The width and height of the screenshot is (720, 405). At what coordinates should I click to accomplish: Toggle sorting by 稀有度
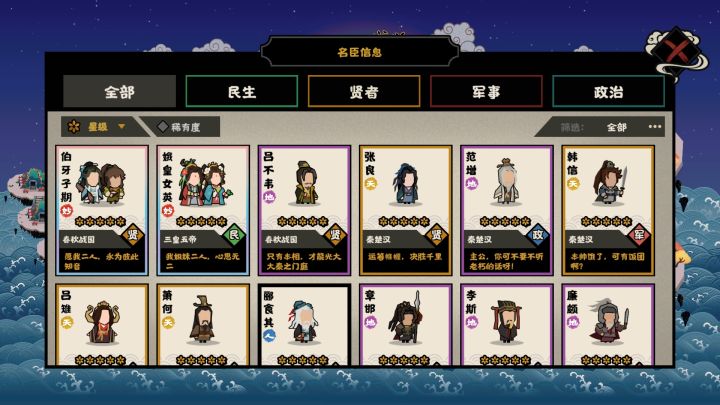[x=180, y=127]
